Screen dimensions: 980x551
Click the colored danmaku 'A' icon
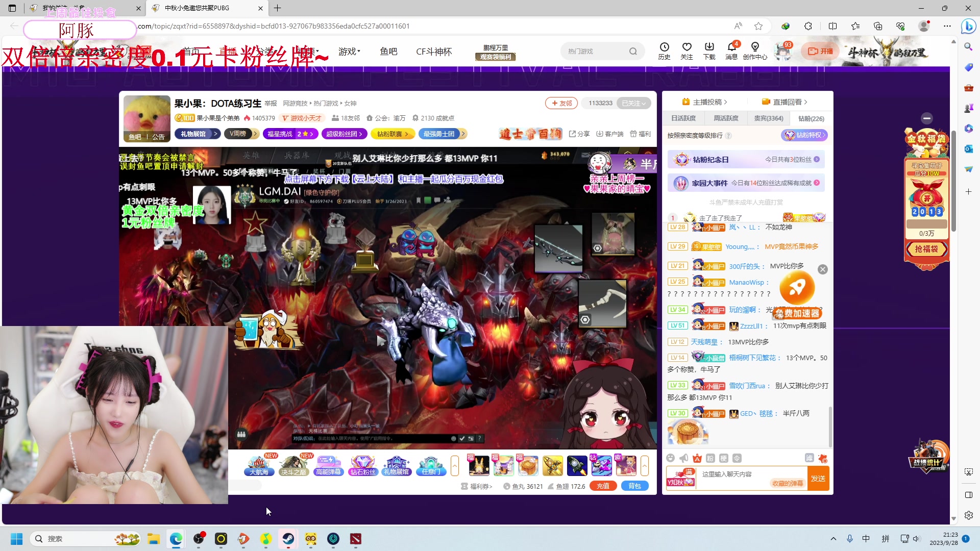coord(697,458)
